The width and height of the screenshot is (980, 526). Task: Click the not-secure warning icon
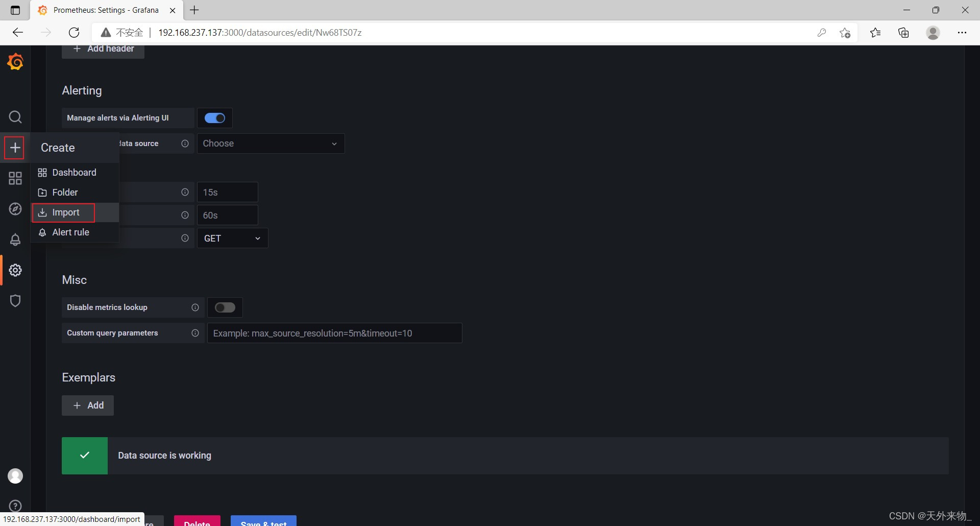coord(106,33)
